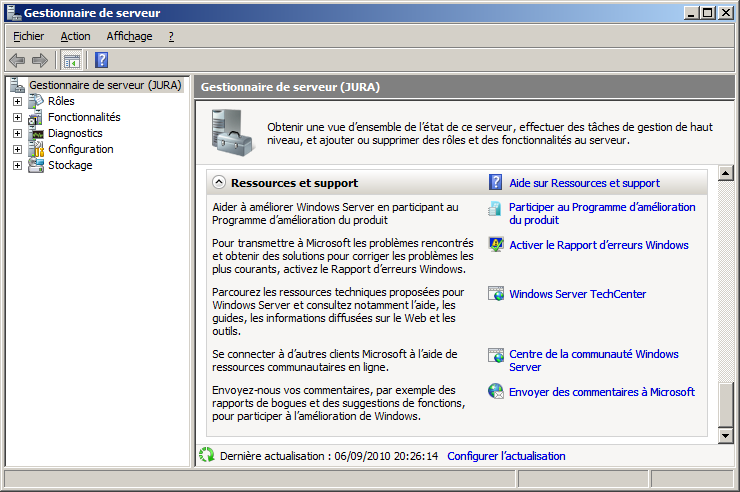
Task: Select Gestionnaire de serveur (JURA) root node
Action: click(x=105, y=85)
